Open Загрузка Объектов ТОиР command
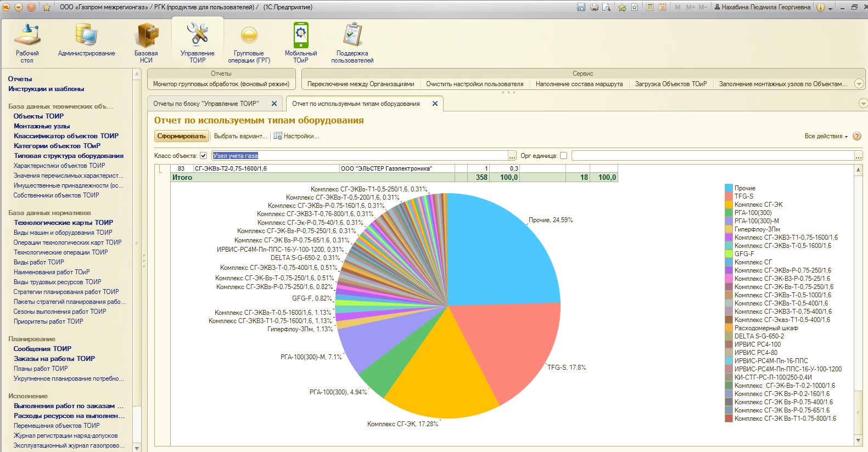 [671, 84]
